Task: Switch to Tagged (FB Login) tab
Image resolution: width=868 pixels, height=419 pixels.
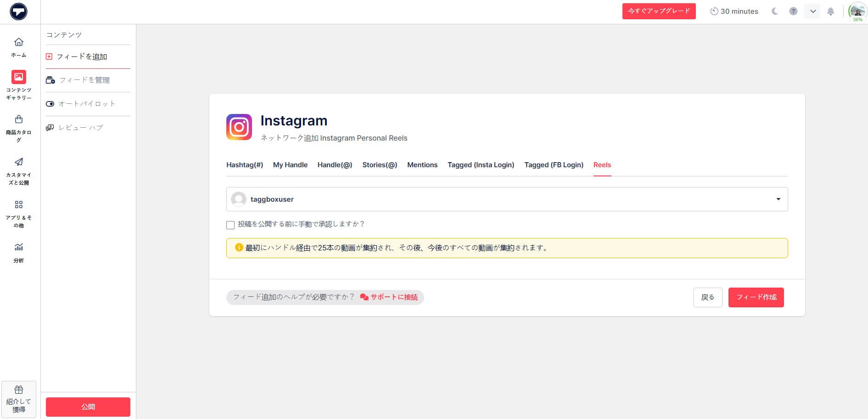Action: tap(554, 165)
